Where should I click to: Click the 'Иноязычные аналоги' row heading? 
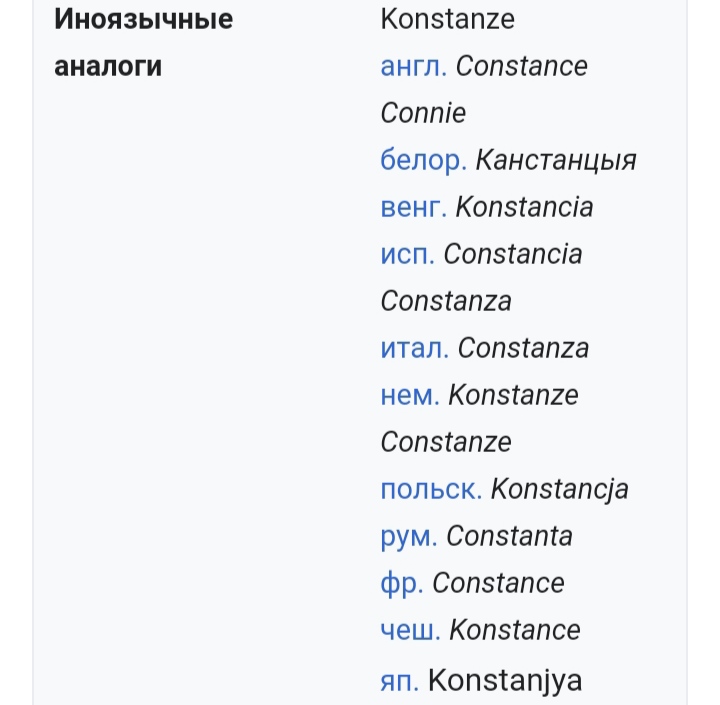click(x=143, y=43)
